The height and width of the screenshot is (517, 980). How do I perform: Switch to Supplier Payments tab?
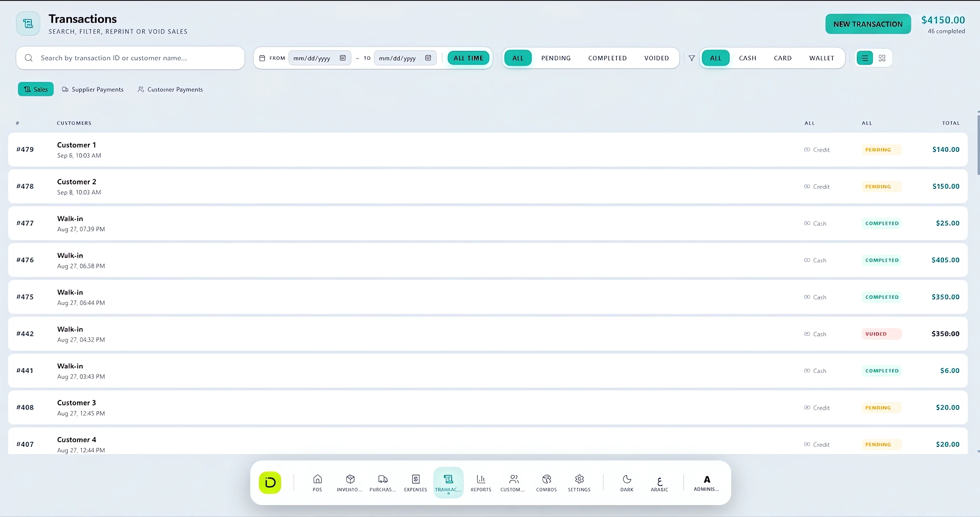[93, 89]
